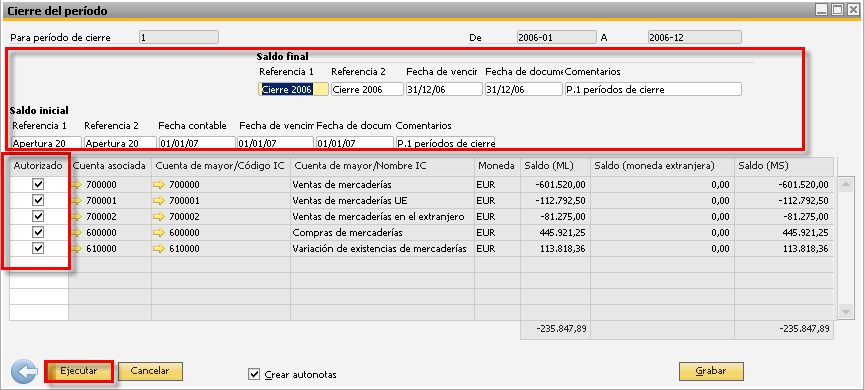Select Saldo (MS) value 113.818,36
The height and width of the screenshot is (390, 865).
[x=784, y=249]
